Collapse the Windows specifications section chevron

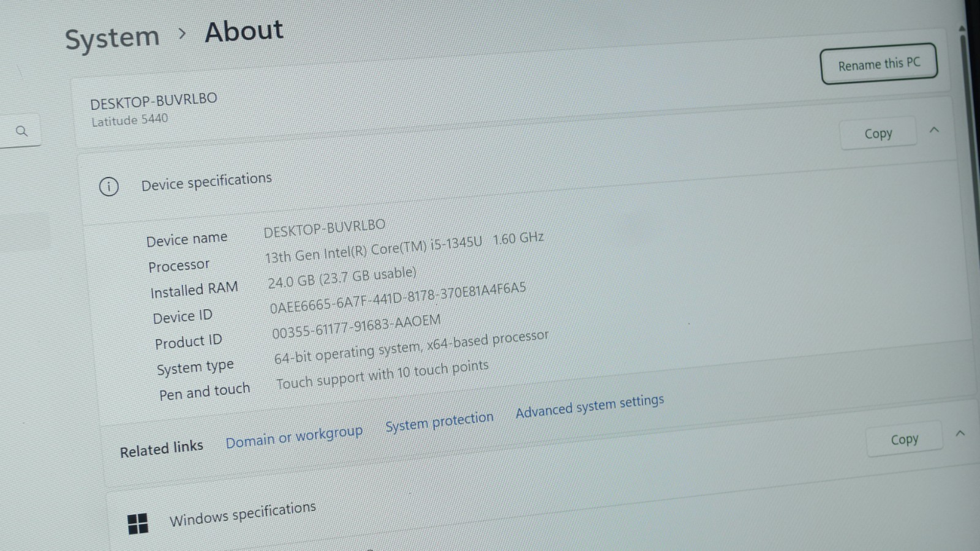click(960, 433)
